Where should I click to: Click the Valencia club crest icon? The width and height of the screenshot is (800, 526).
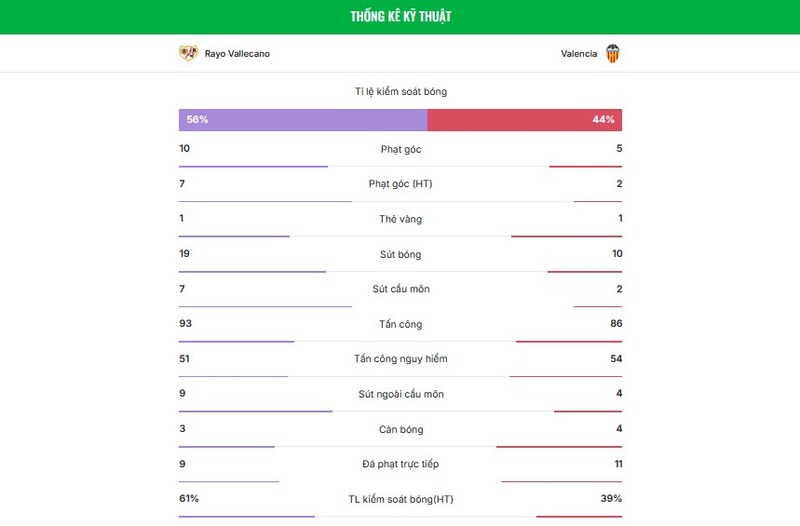coord(612,53)
